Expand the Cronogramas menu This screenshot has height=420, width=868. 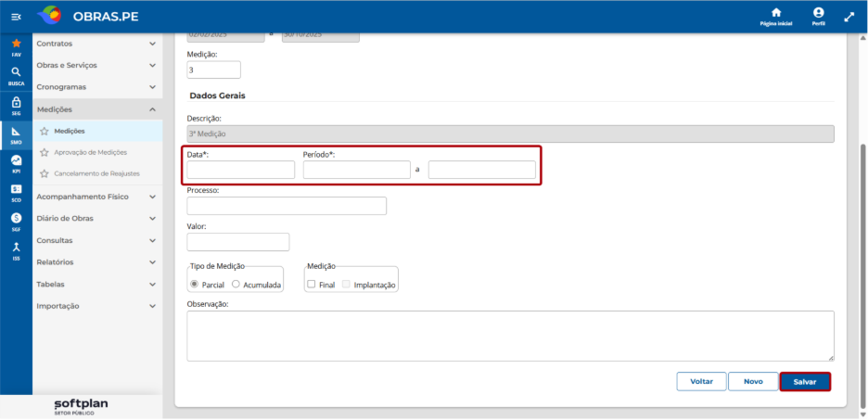(97, 87)
